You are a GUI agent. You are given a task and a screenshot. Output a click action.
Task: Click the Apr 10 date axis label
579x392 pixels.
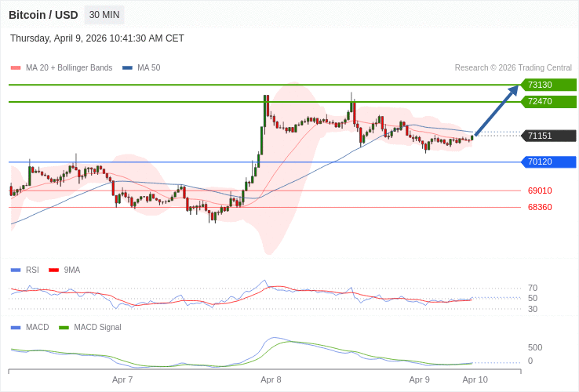point(475,379)
